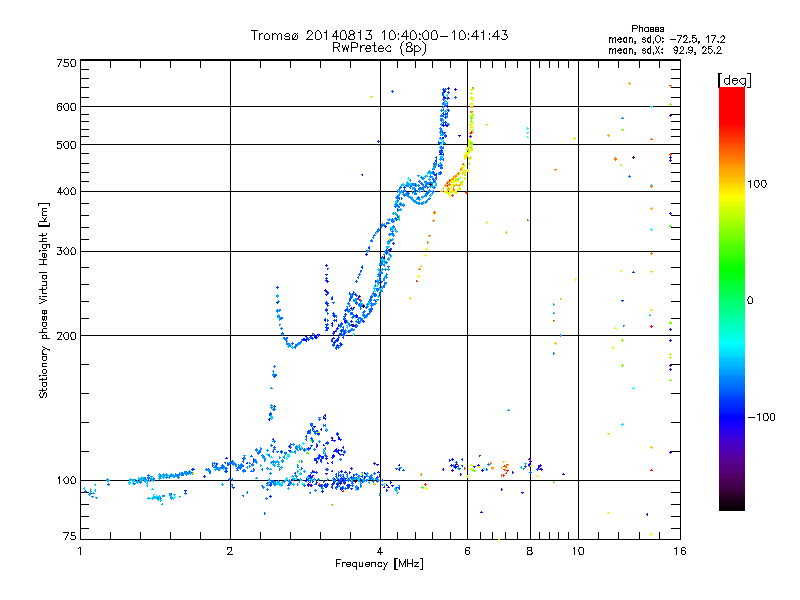Click the y-axis tick label '750'
This screenshot has height=600, width=800.
click(66, 63)
